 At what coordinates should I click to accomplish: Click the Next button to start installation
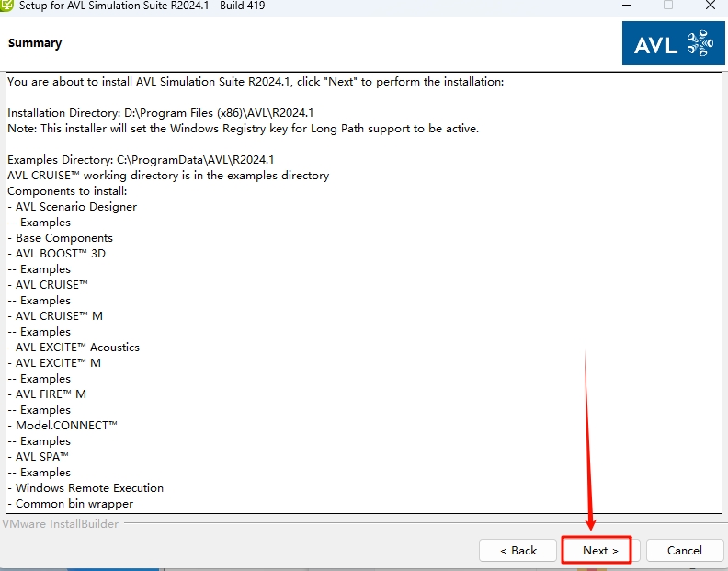click(x=595, y=550)
